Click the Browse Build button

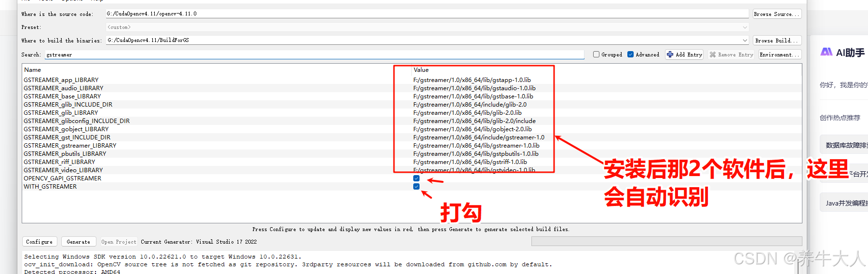[777, 41]
